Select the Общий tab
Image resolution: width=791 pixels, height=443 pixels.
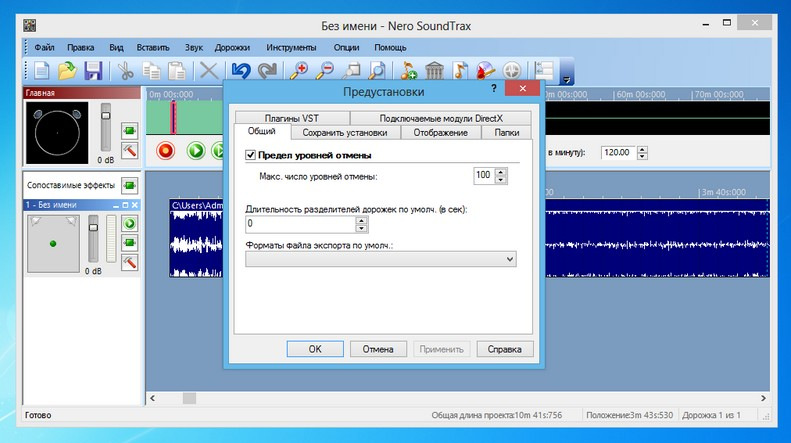(262, 131)
